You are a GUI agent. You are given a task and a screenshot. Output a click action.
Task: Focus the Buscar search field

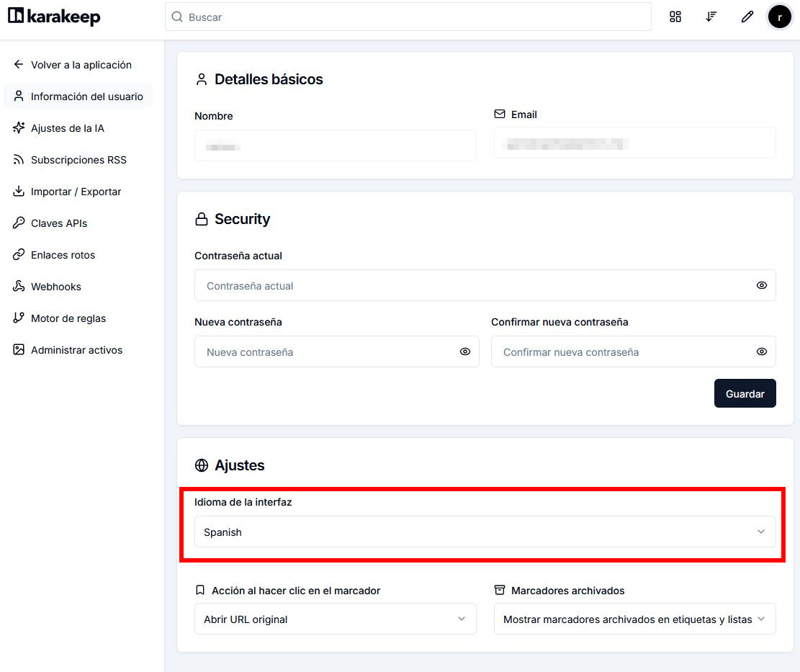[408, 17]
